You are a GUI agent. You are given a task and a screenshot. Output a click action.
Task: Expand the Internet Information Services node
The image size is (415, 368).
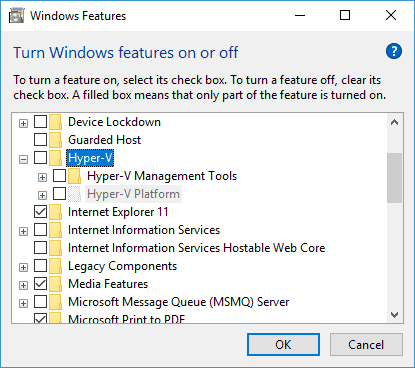(x=23, y=232)
